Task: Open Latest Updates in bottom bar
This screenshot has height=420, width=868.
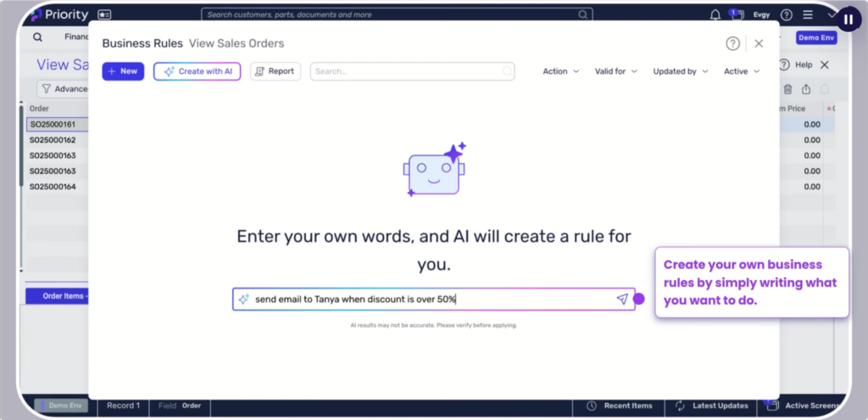Action: pyautogui.click(x=721, y=406)
